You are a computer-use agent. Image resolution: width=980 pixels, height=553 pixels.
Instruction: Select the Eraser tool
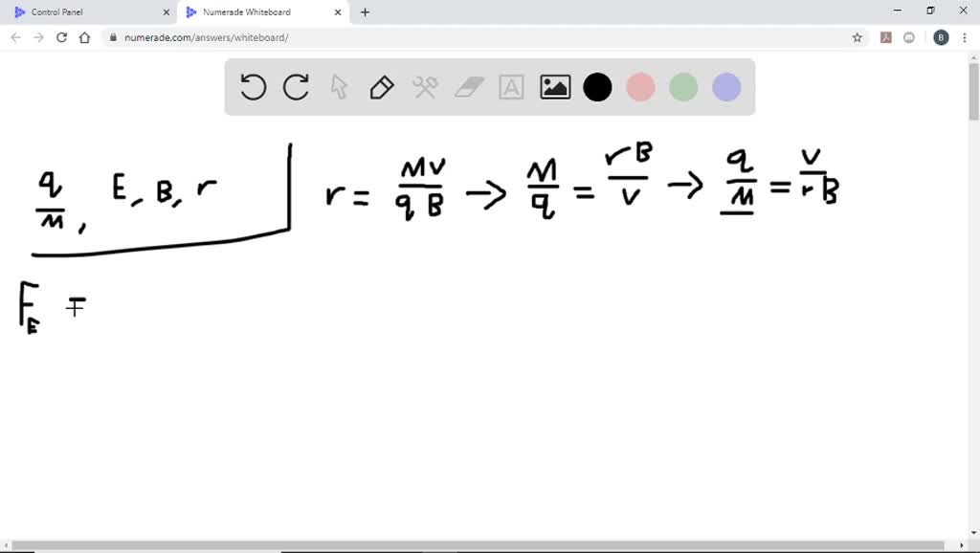468,87
